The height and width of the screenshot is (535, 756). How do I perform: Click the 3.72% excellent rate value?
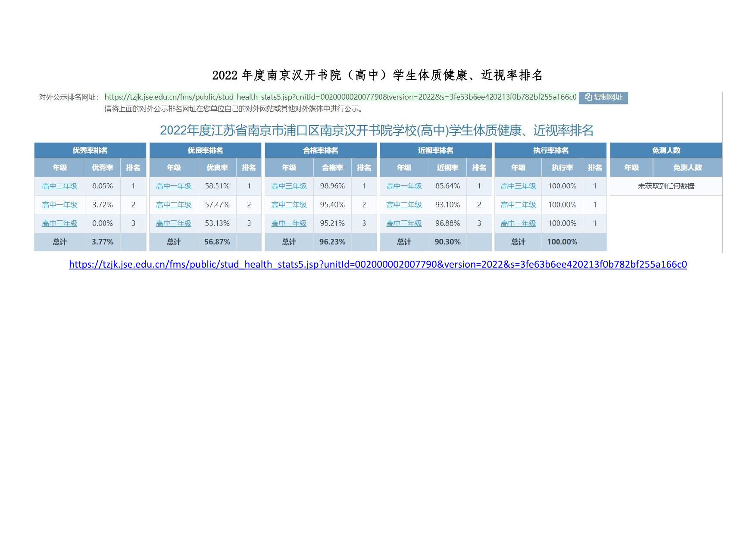[x=103, y=205]
